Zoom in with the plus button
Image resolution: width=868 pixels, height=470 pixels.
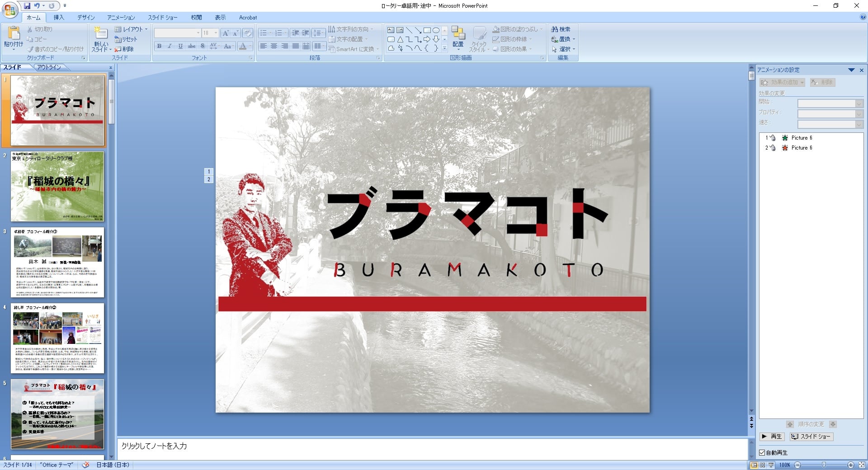(850, 465)
